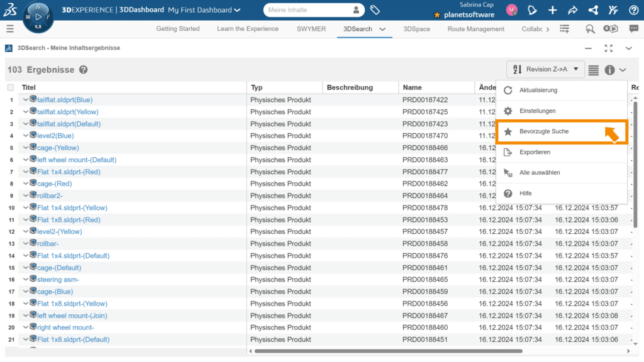Switch to the 3DSpace tab
Screen dimensions: 644x362
[x=416, y=29]
